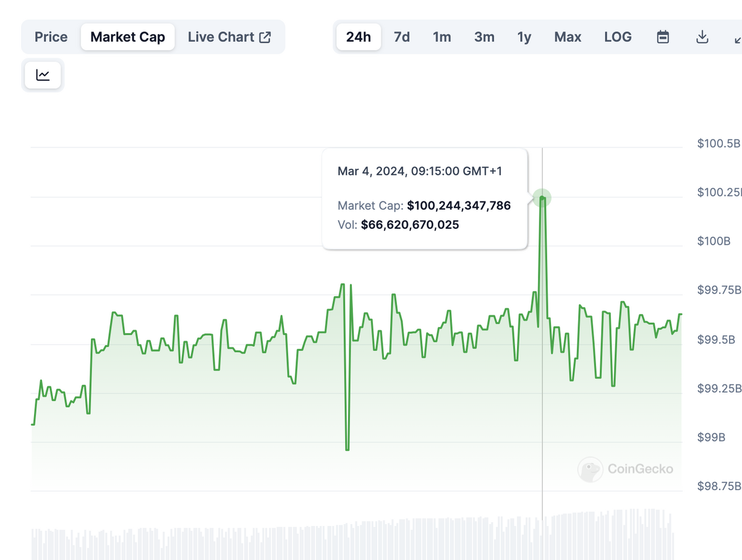
Task: Click the $100.5B axis label
Action: 719,143
